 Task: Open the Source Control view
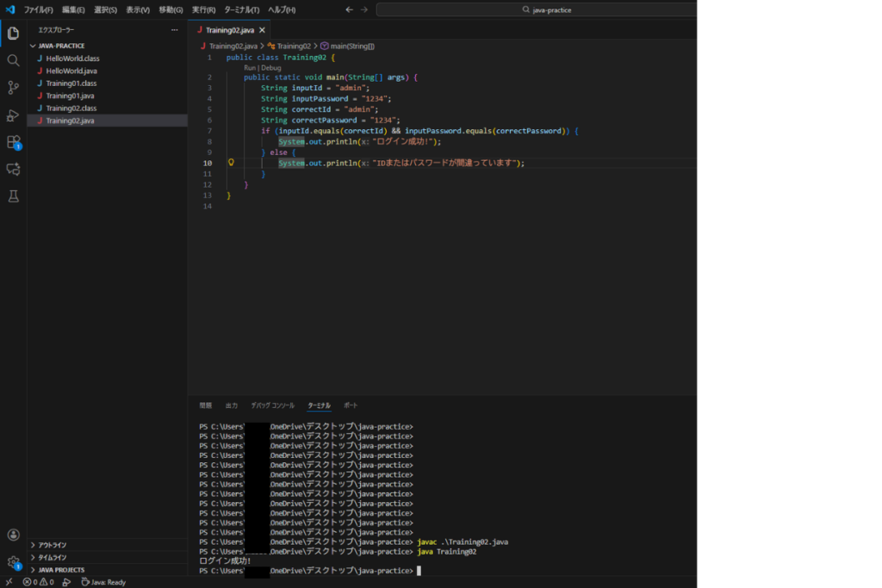pos(13,88)
